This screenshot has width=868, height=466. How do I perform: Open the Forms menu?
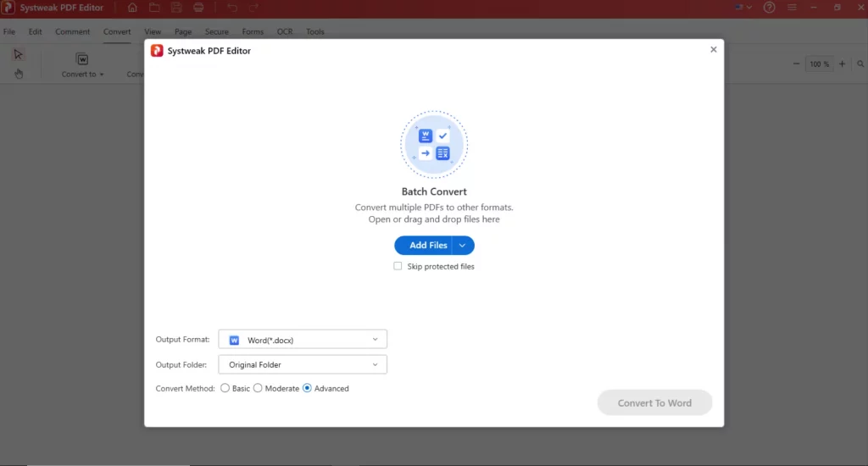coord(253,31)
